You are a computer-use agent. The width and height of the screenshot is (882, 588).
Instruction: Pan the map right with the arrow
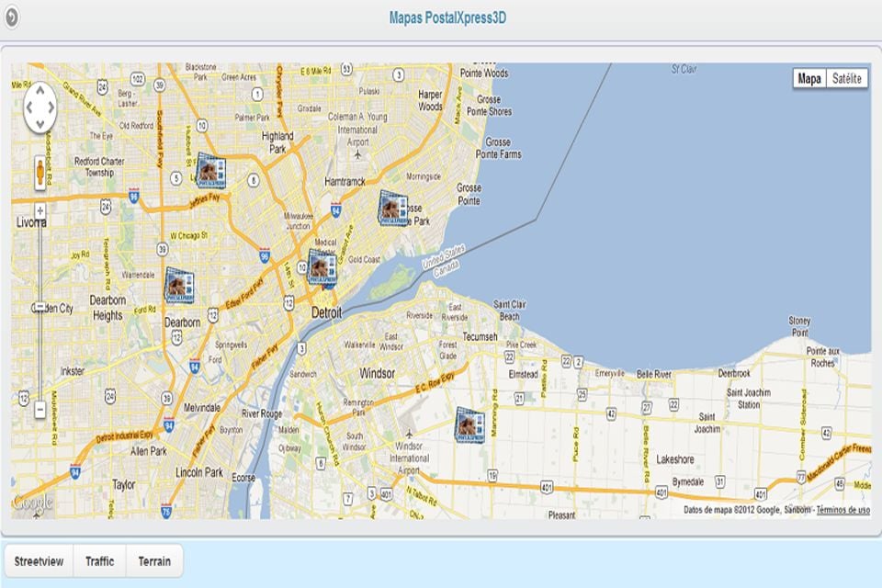pyautogui.click(x=51, y=107)
